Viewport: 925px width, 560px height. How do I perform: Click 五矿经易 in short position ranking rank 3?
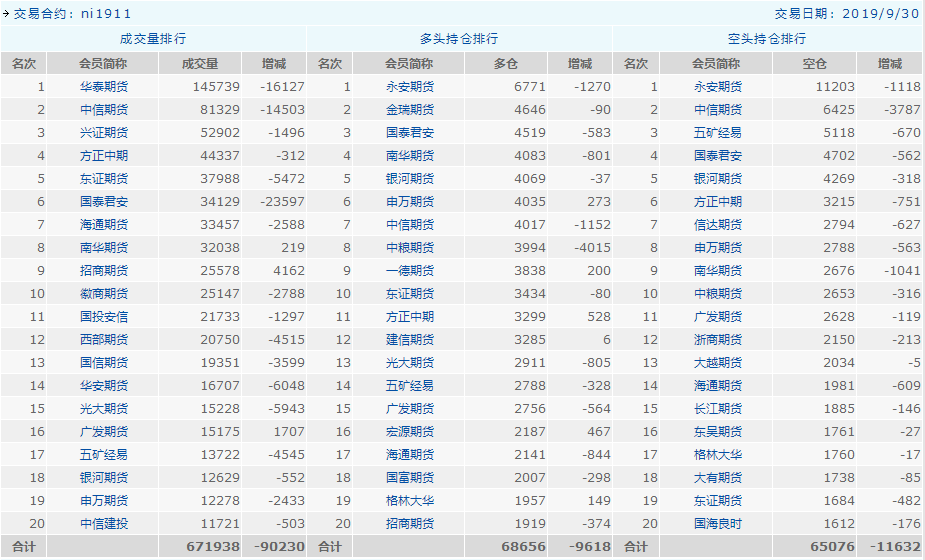click(717, 133)
